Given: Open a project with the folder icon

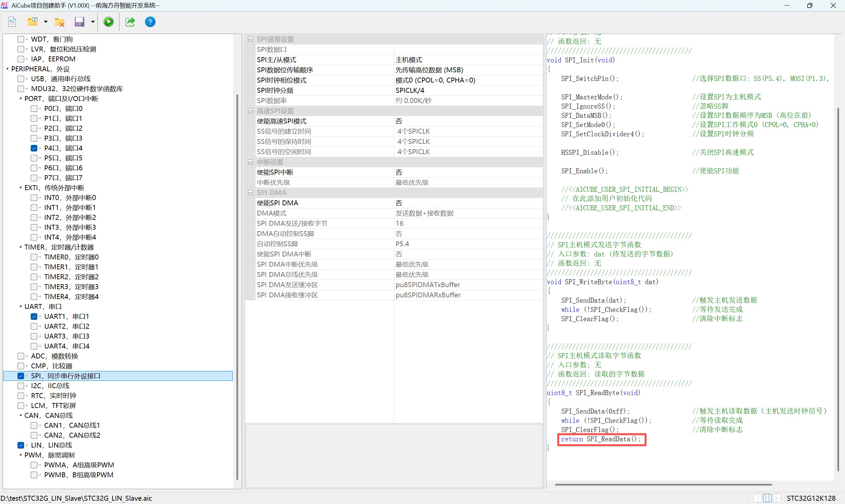Looking at the screenshot, I should click(33, 22).
